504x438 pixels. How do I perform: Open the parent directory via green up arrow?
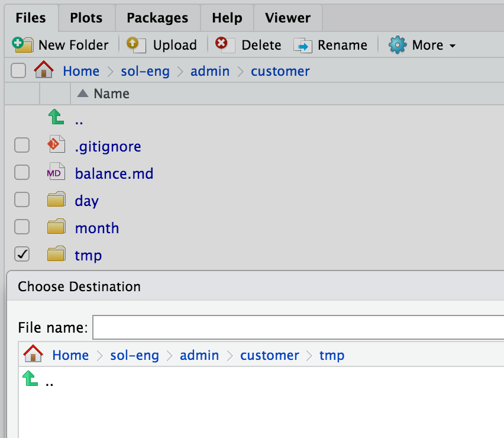(56, 117)
